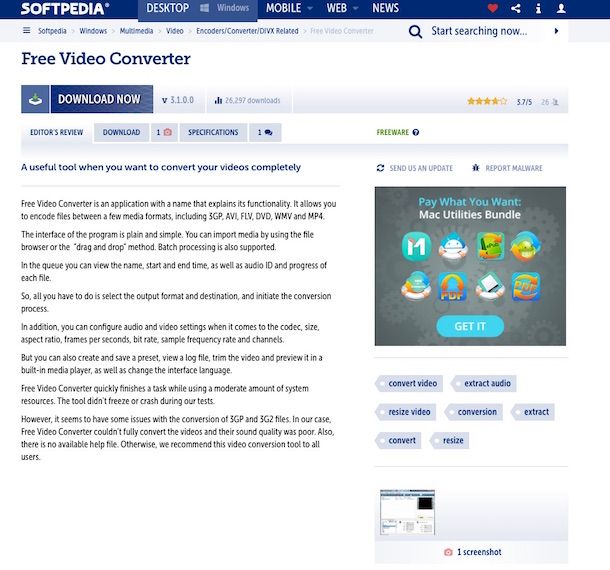Open the hamburger menu in breadcrumb bar
Screen dimensions: 610x570
26,30
